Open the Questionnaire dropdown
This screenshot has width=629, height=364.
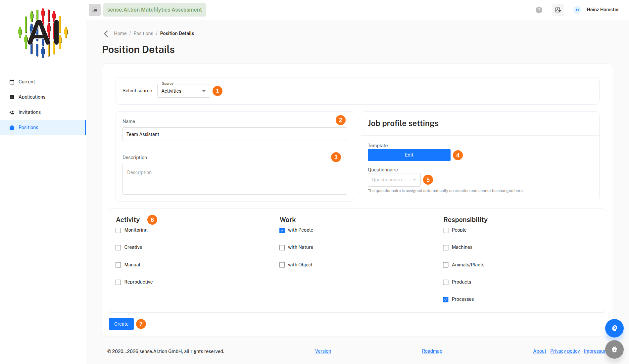394,180
